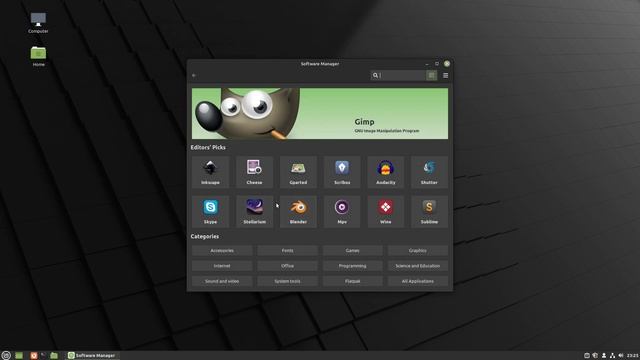Open the Mpv app tile
This screenshot has height=360, width=640.
pos(342,211)
